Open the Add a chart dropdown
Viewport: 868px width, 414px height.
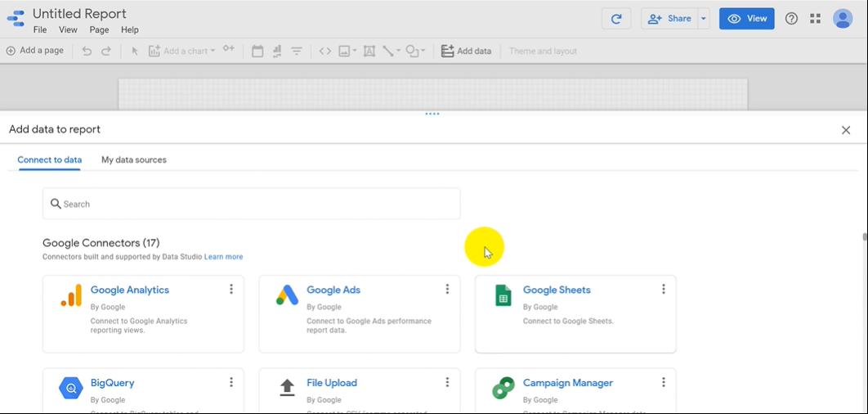point(181,51)
